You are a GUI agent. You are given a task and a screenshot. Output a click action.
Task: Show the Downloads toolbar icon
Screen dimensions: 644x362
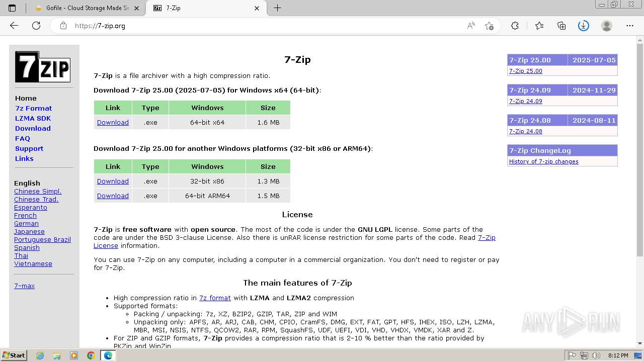click(x=584, y=26)
